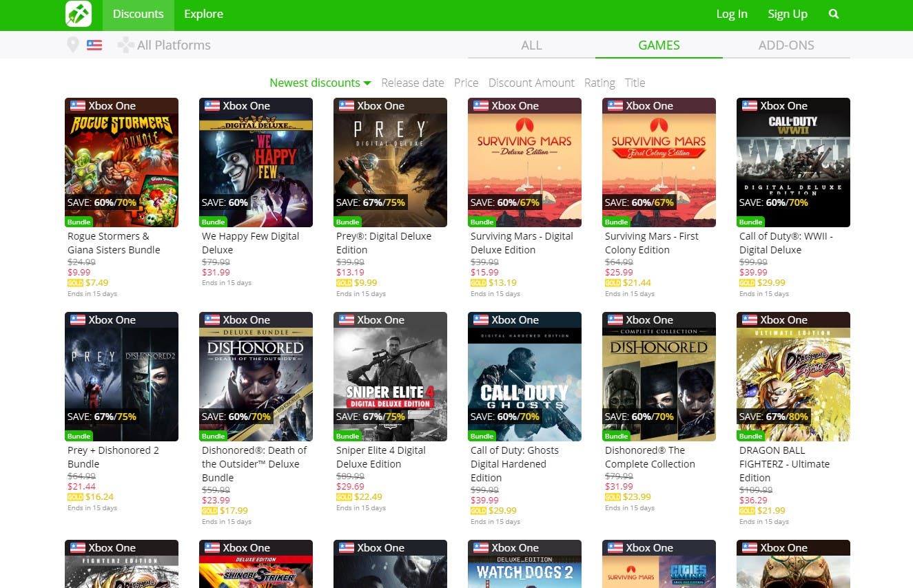Viewport: 913px width, 588px height.
Task: Click title Call of Duty®: WWII - Digital Deluxe
Action: pyautogui.click(x=786, y=243)
